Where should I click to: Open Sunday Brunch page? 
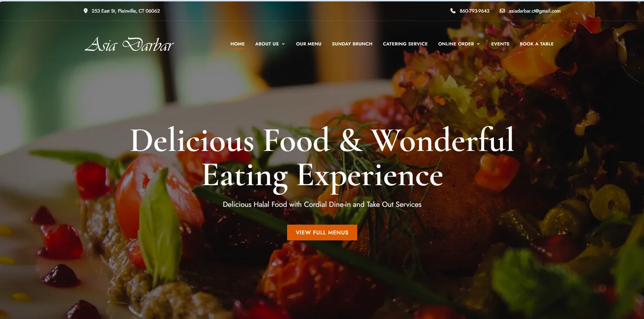(352, 44)
